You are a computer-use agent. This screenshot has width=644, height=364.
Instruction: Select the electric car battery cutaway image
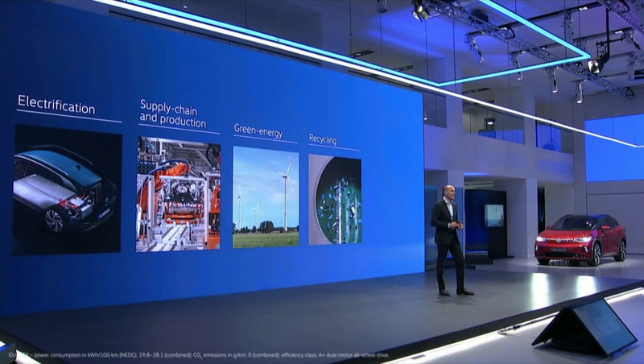[x=68, y=189]
